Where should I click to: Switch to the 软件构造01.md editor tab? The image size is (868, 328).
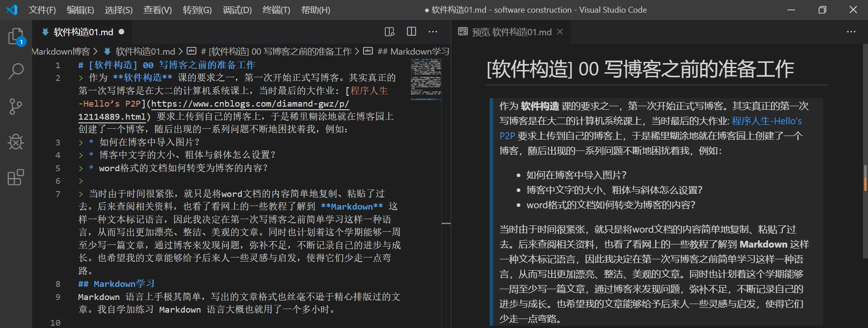pyautogui.click(x=83, y=32)
